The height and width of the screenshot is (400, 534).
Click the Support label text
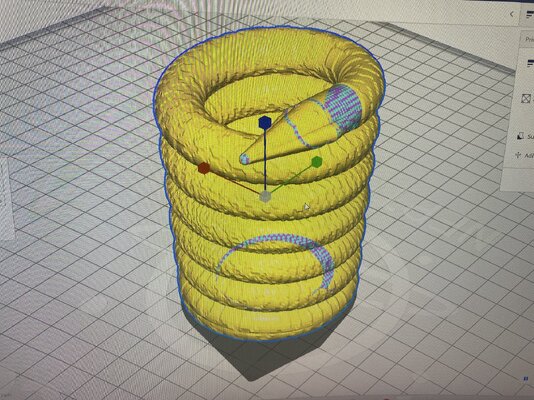(x=531, y=137)
